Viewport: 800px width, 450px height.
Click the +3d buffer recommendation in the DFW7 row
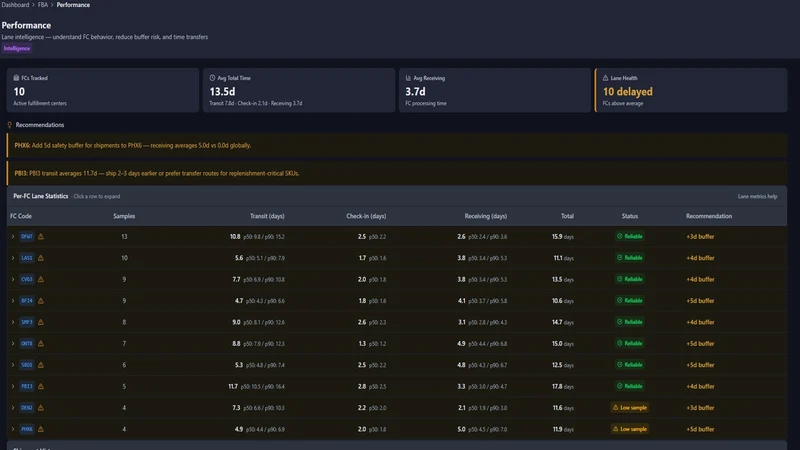click(x=700, y=237)
